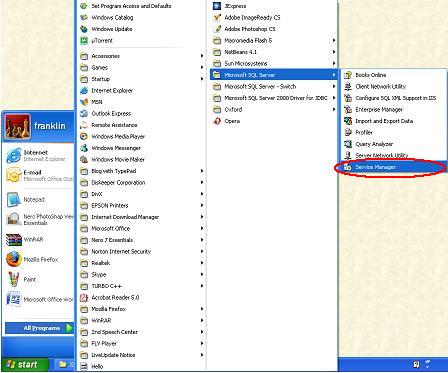Expand the Microsoft Office submenu arrow
The image size is (448, 373).
pos(202,228)
